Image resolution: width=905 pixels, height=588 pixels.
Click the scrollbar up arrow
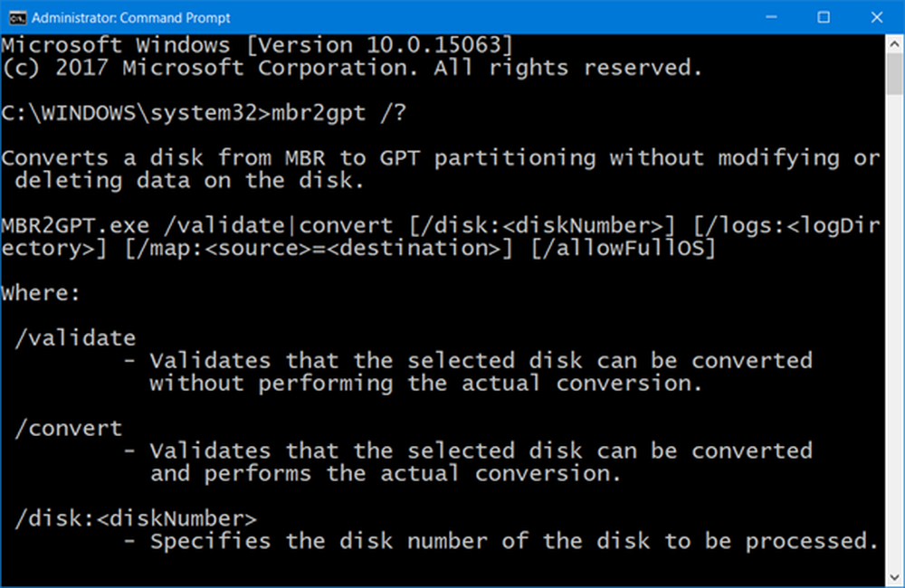pos(895,45)
